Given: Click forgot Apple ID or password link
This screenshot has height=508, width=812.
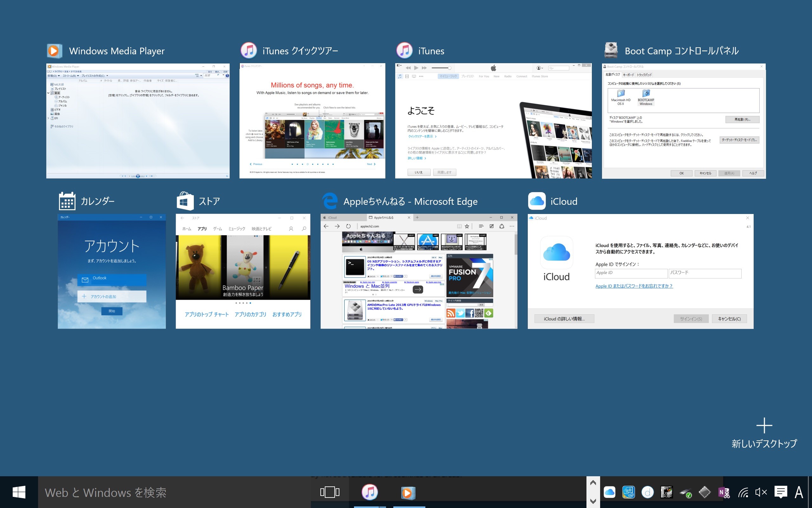Looking at the screenshot, I should click(x=634, y=286).
